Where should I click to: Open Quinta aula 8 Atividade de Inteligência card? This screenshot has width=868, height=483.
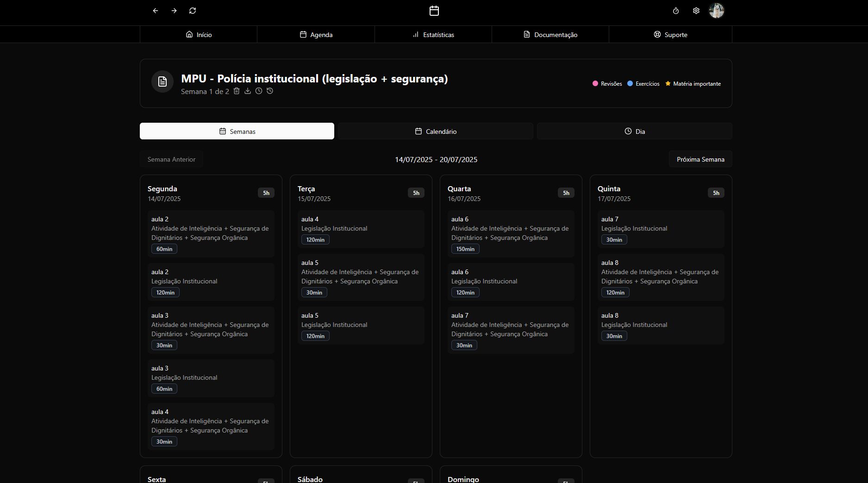pos(661,277)
